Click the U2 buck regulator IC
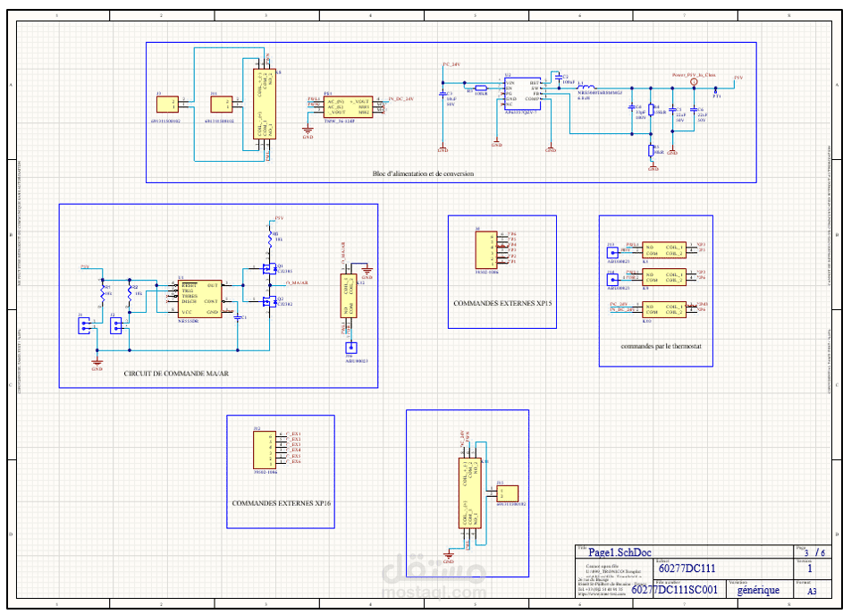Viewport: 868px width, 614px height. (522, 94)
